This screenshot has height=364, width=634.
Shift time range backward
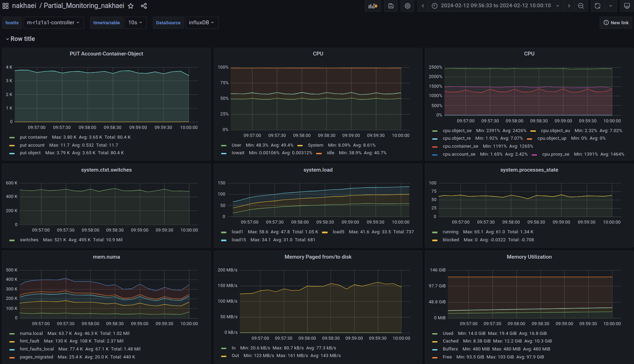coord(423,6)
